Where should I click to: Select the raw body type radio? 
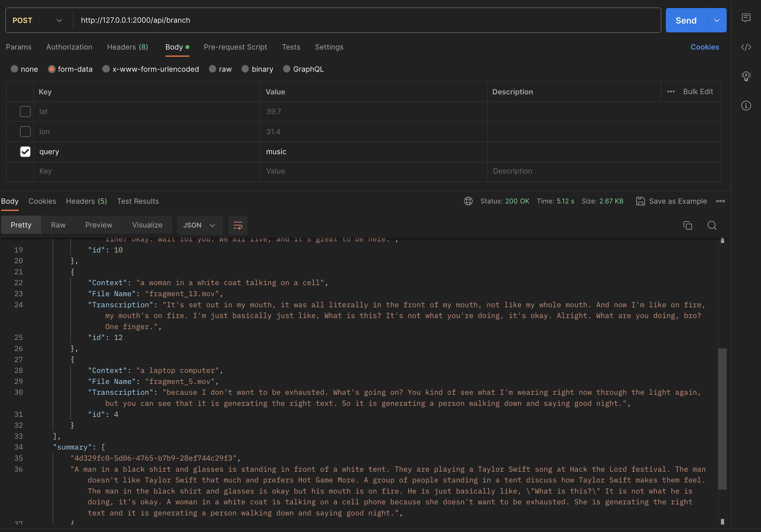coord(213,69)
